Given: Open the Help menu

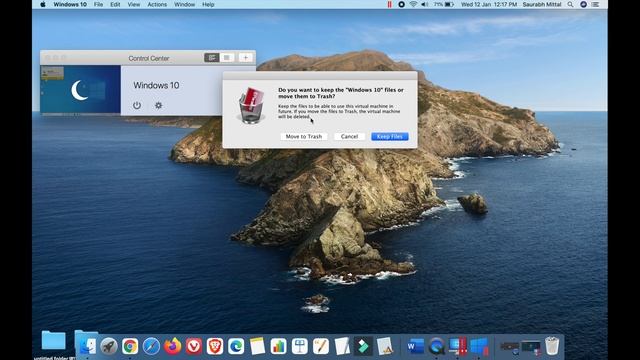Looking at the screenshot, I should [x=208, y=4].
